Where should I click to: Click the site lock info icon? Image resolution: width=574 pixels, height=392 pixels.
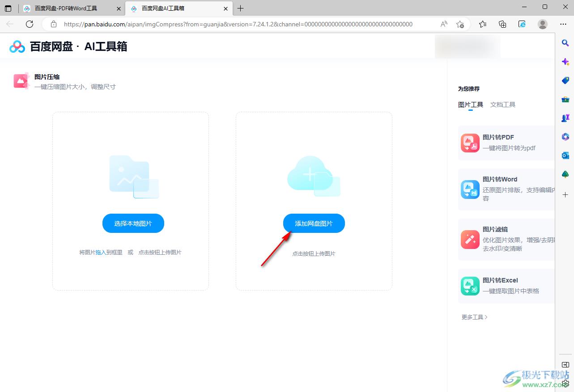pos(53,24)
